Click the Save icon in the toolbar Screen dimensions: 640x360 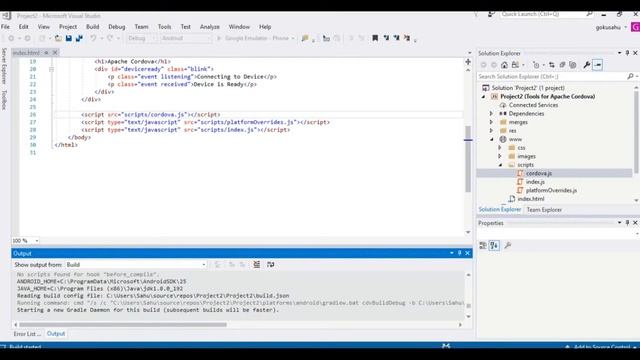[69, 38]
